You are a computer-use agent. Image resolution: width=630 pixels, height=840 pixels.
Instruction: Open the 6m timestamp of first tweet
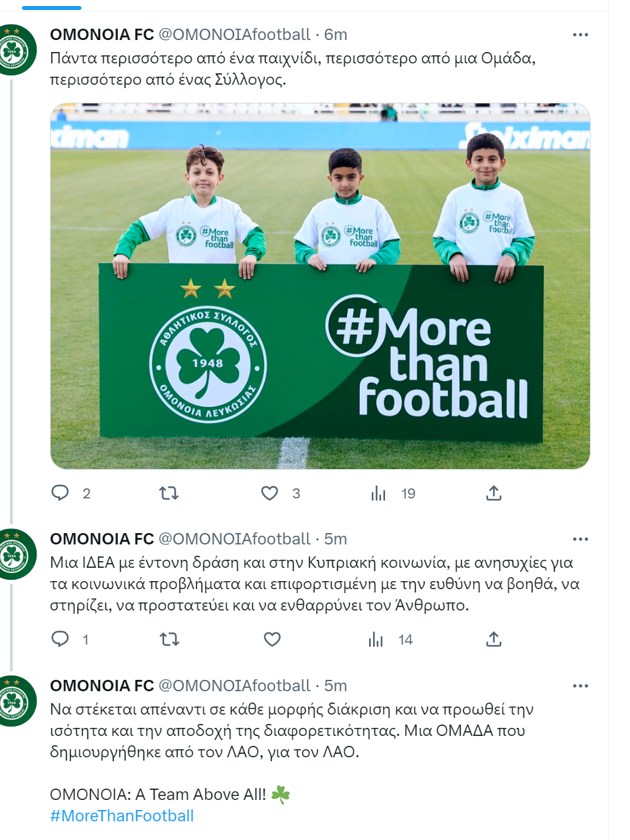click(336, 35)
